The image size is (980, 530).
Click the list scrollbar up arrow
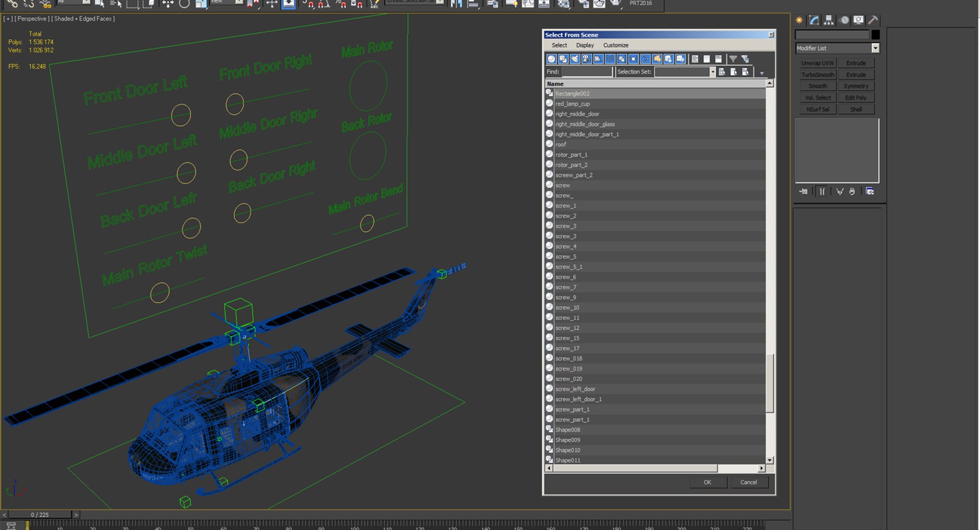click(770, 83)
